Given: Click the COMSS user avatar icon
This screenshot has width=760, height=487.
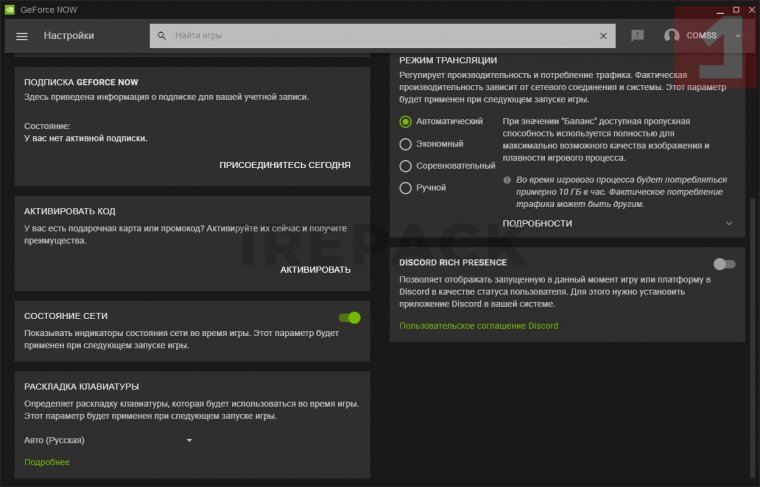Looking at the screenshot, I should 672,36.
